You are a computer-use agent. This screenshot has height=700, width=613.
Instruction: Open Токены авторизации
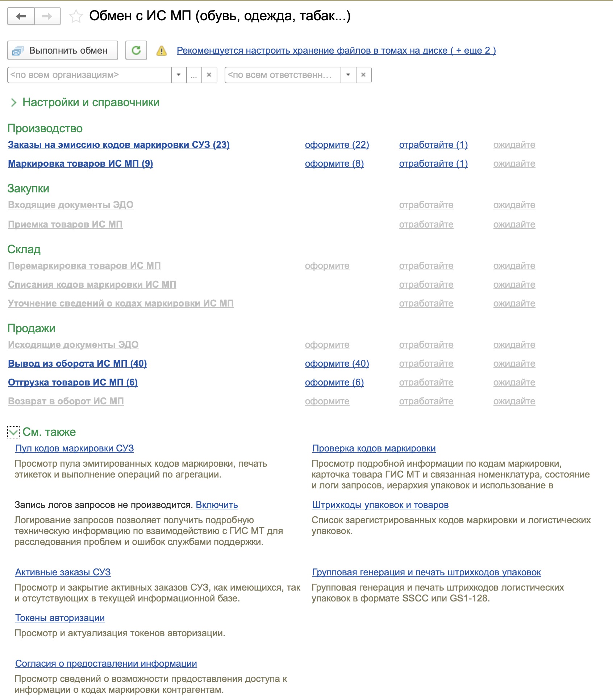(x=60, y=618)
